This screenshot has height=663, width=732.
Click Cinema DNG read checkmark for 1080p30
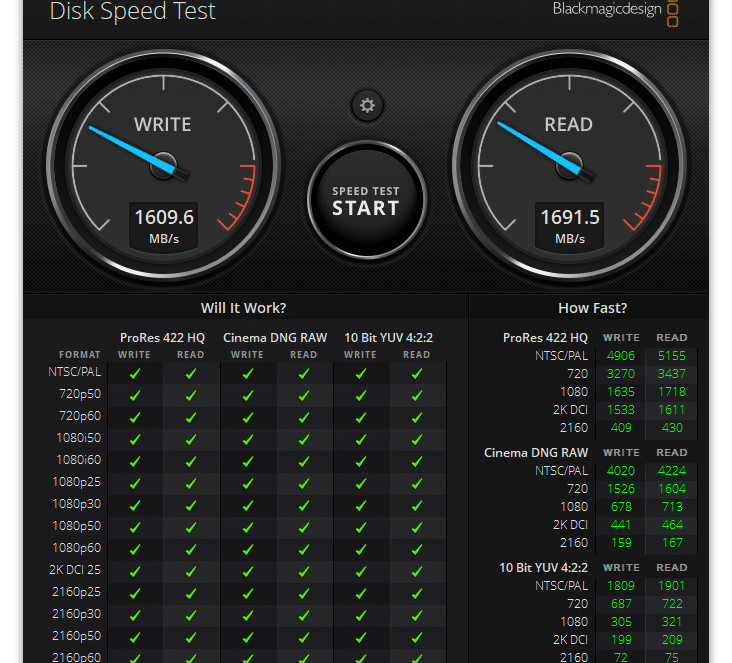(x=304, y=506)
